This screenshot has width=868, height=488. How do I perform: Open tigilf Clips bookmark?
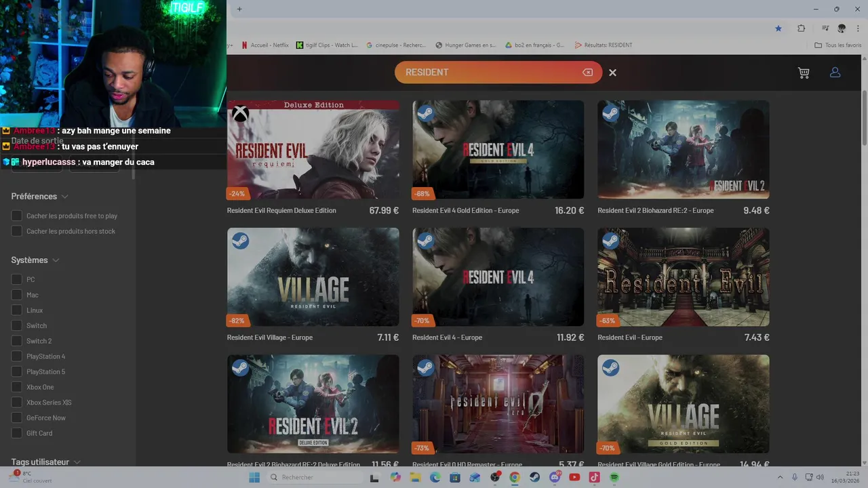327,45
